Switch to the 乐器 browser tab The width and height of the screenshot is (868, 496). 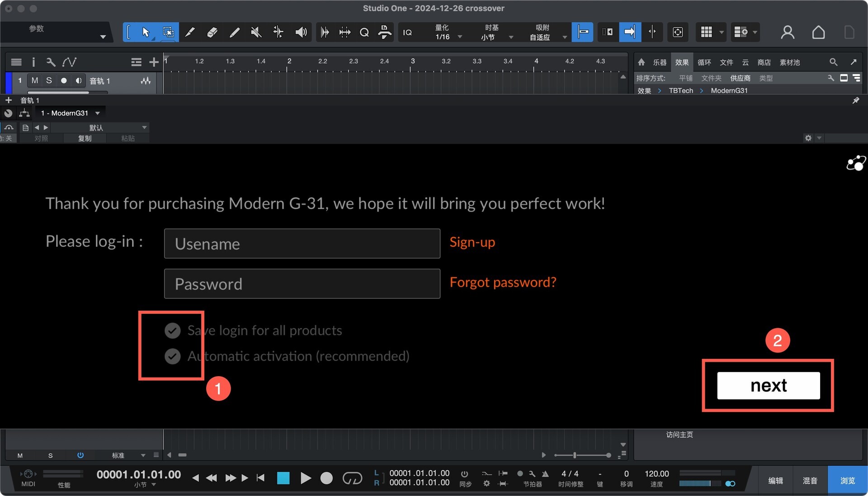(660, 62)
